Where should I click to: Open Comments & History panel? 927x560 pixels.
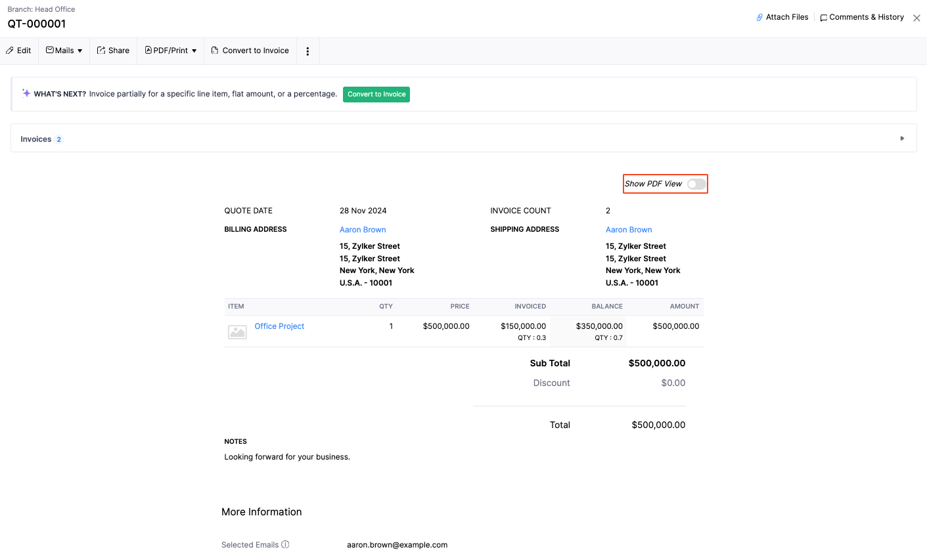point(862,17)
